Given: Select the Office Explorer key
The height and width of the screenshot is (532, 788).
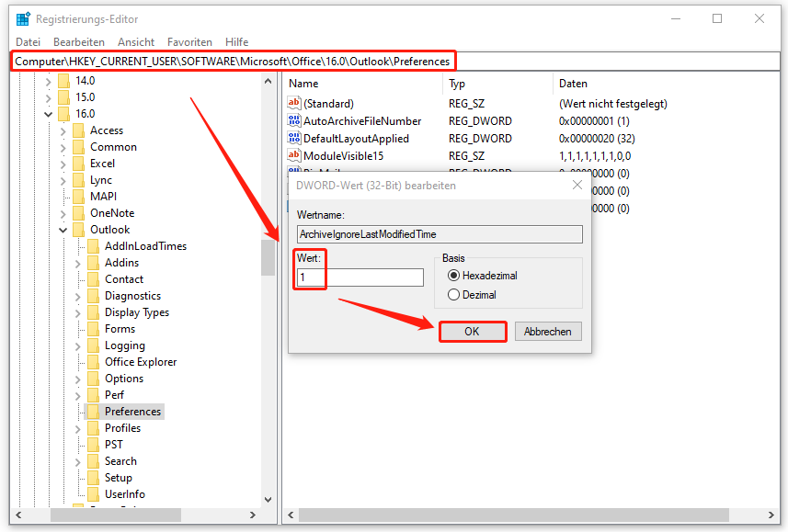Looking at the screenshot, I should pos(141,362).
